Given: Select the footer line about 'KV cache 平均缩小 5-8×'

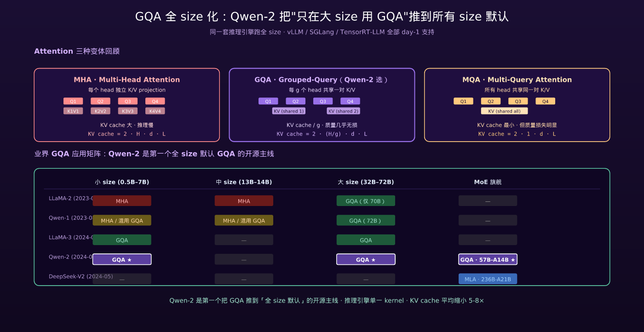Looking at the screenshot, I should pyautogui.click(x=327, y=300).
